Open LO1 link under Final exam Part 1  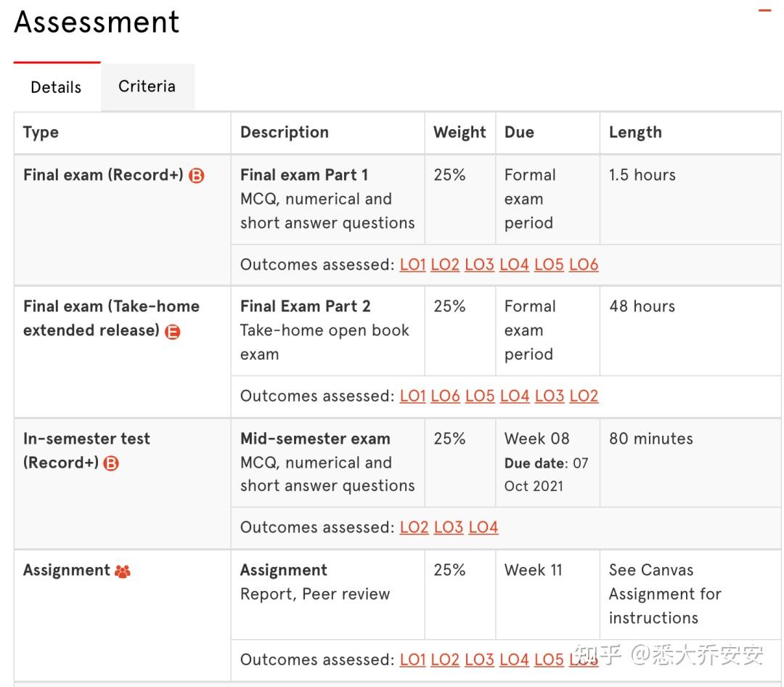(412, 265)
